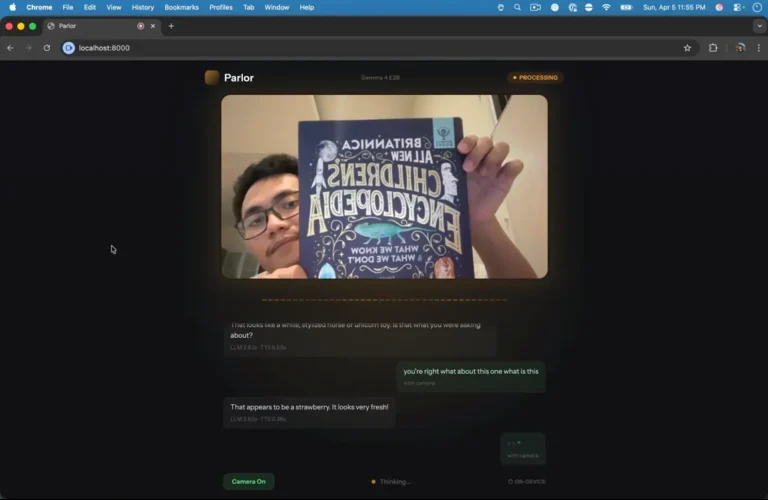Open the Apple menu
Viewport: 768px width, 500px height.
click(12, 7)
